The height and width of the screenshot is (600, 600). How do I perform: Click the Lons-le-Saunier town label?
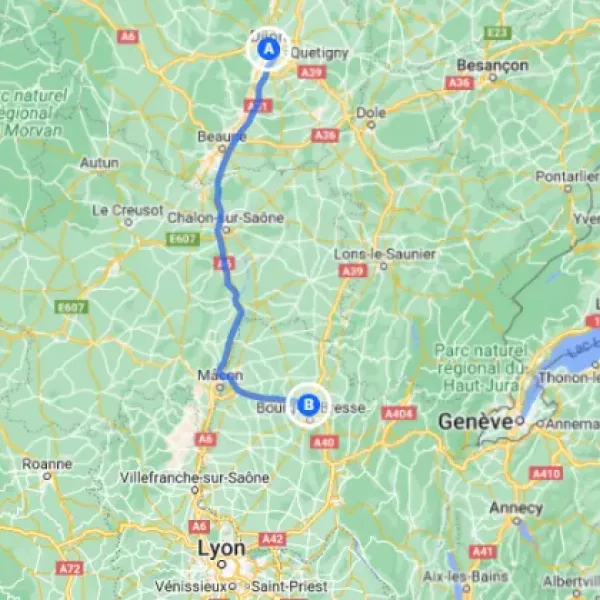(x=385, y=254)
